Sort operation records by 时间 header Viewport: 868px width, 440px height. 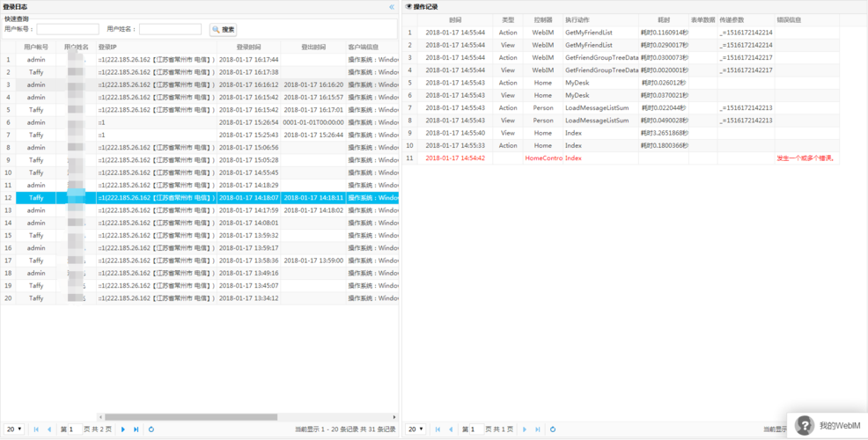(455, 20)
